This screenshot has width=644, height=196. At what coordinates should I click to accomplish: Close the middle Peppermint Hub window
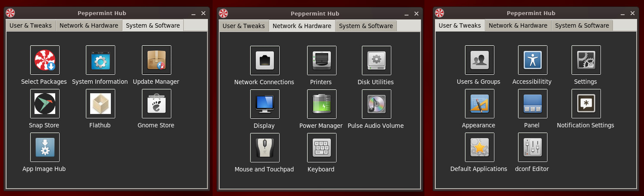coord(416,14)
